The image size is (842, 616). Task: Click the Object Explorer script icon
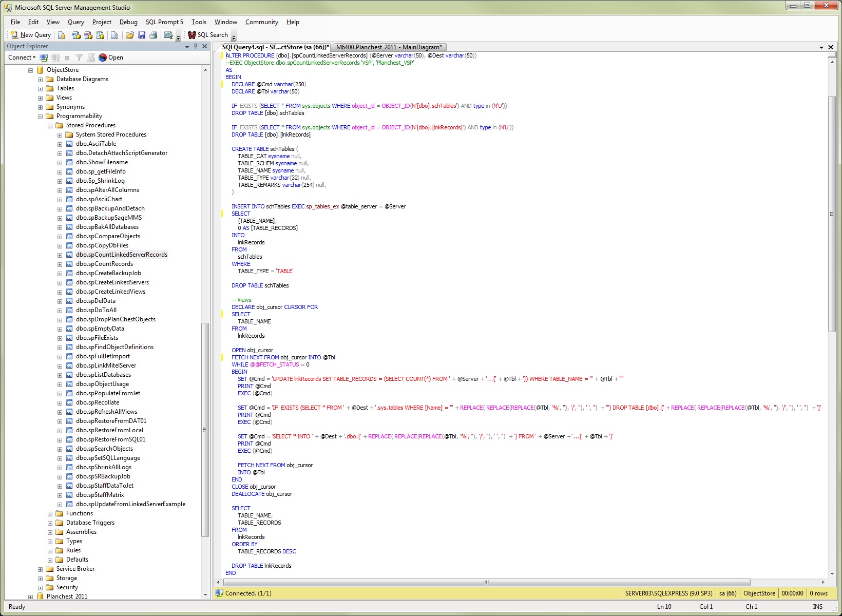coord(91,57)
